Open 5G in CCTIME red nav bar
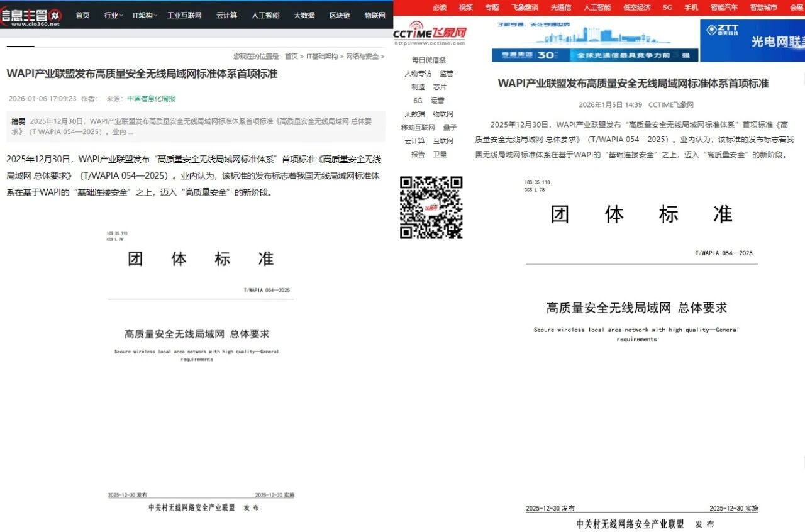 coord(667,8)
